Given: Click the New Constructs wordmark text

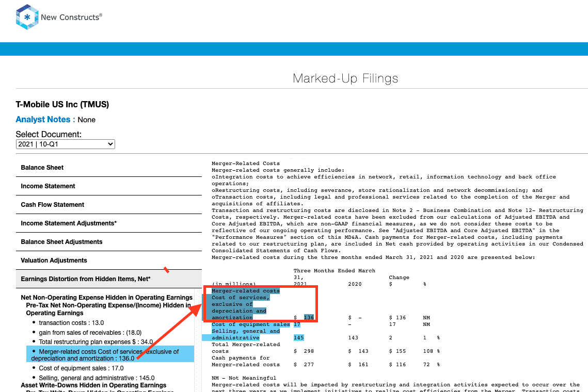Looking at the screenshot, I should [x=71, y=17].
